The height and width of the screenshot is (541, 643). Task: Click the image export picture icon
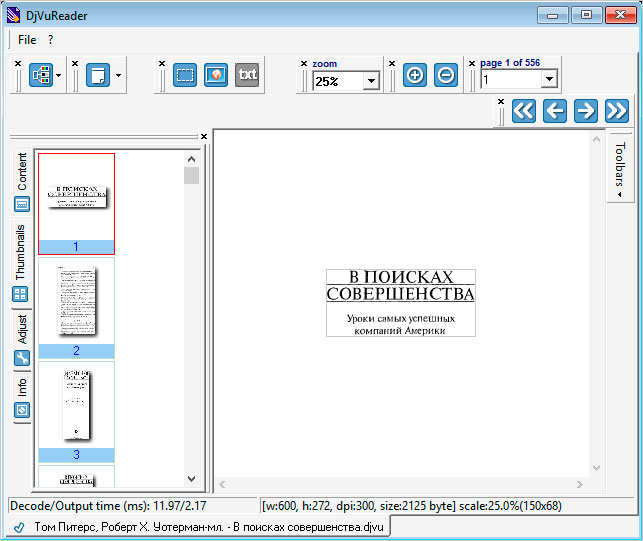pos(216,75)
